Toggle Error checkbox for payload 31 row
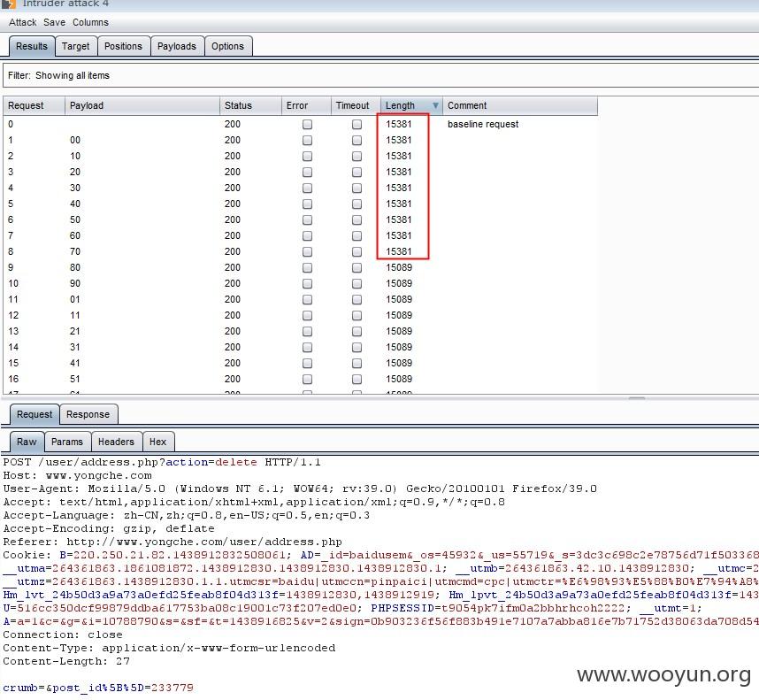 point(307,347)
